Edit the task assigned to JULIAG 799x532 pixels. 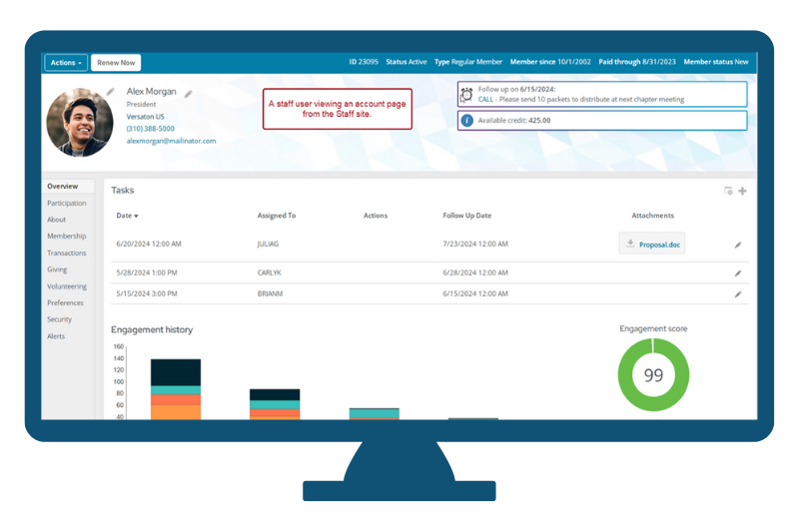[738, 244]
